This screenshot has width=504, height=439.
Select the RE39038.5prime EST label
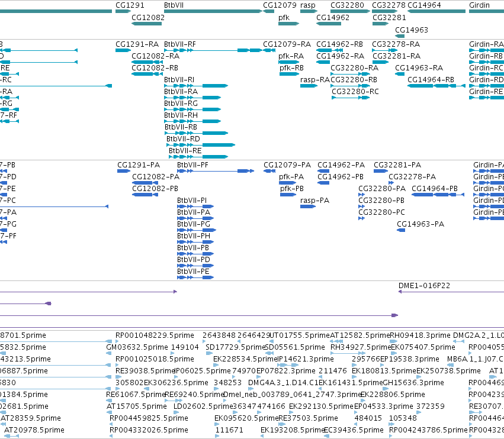(145, 370)
